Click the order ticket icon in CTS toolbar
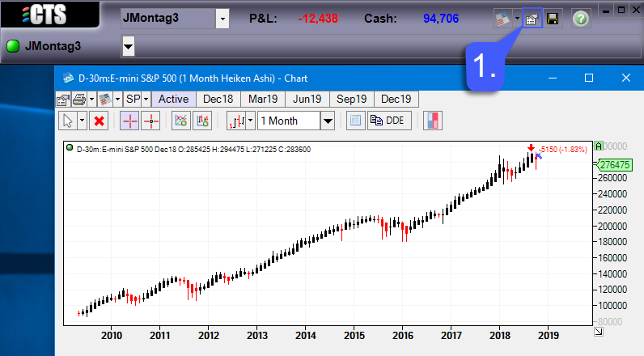This screenshot has height=356, width=644. point(502,19)
